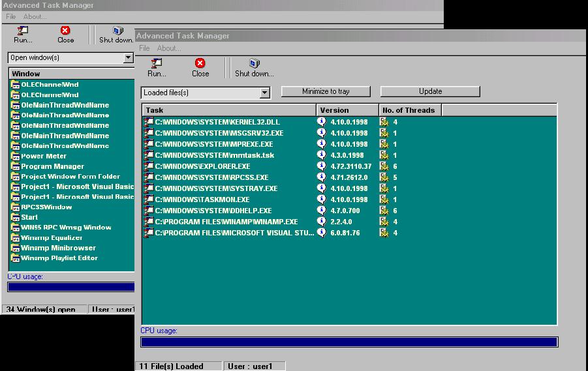The image size is (588, 371).
Task: Click thread icon in DDHELP.EXE row
Action: 384,211
